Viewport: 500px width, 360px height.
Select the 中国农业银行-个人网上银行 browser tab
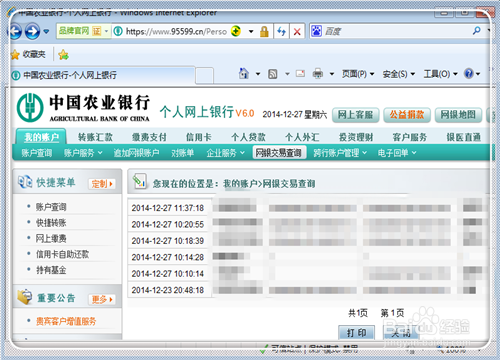[x=103, y=75]
